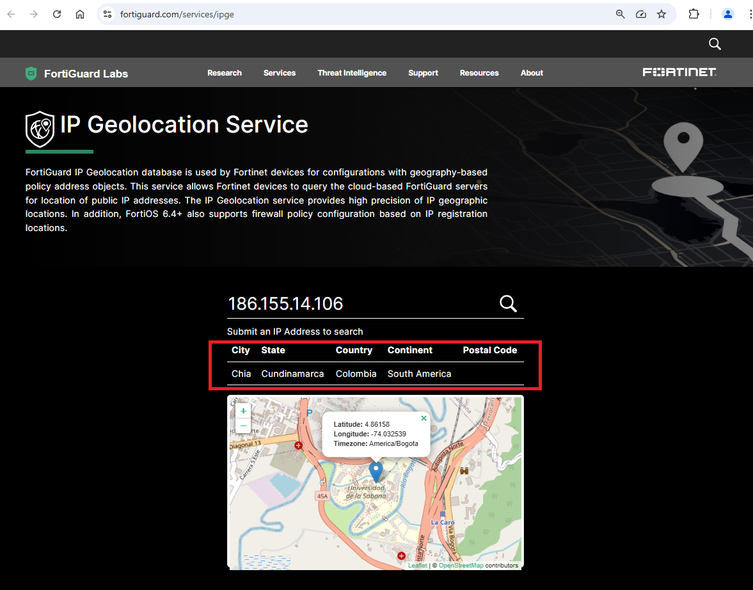Open FortiGuard Labs home link text

coord(86,73)
